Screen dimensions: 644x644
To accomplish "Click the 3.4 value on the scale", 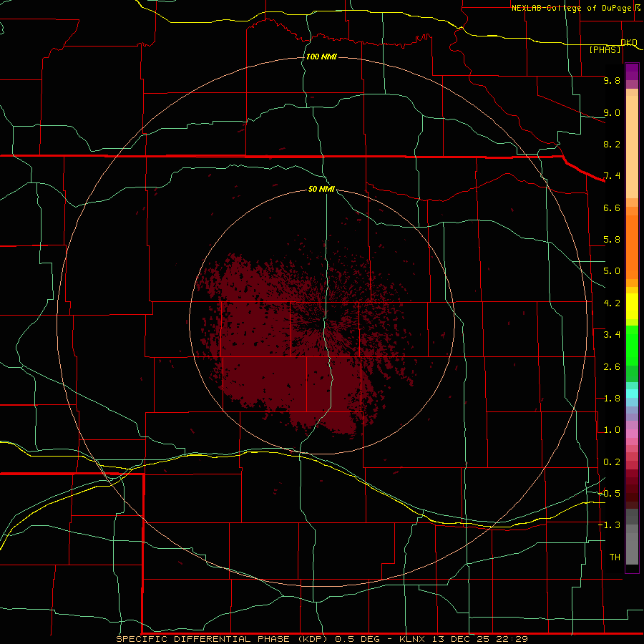I will tap(612, 335).
